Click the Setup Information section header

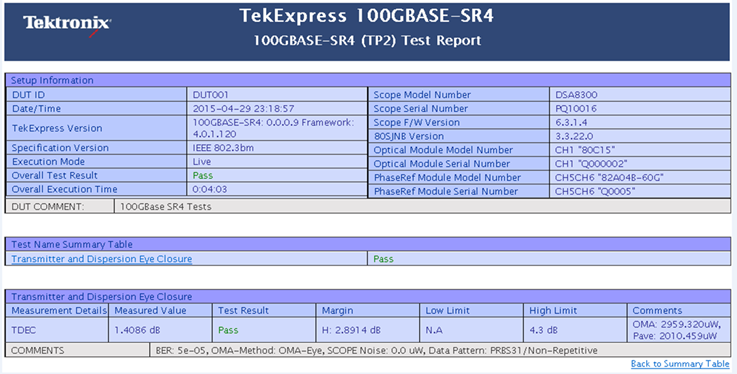click(368, 80)
